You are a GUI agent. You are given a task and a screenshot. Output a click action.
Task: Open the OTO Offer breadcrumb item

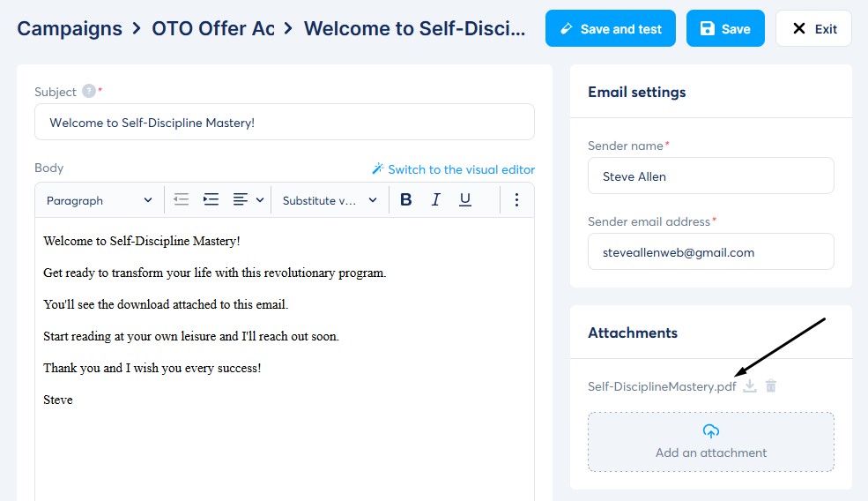(x=212, y=28)
